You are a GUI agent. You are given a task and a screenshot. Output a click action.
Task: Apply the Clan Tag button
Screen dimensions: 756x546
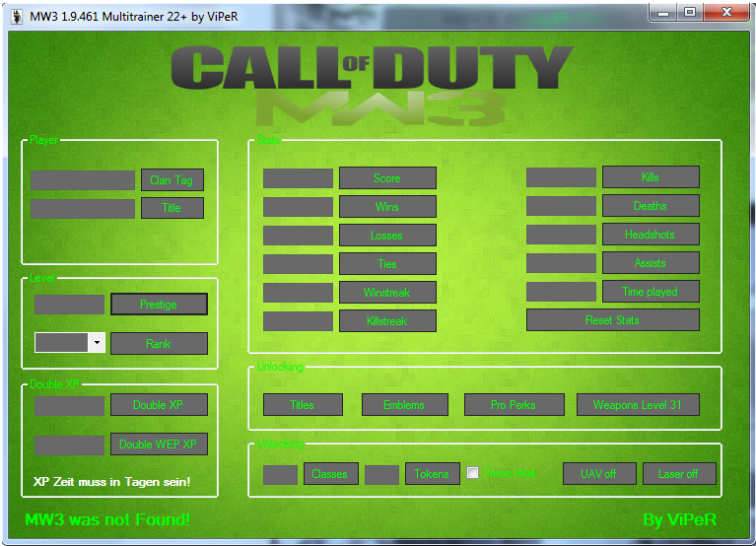pos(172,179)
